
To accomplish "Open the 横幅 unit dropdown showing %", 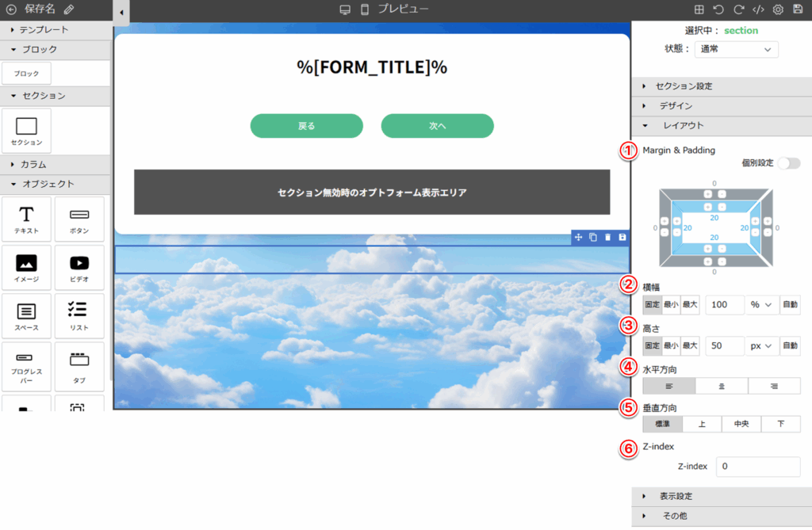I will [761, 305].
